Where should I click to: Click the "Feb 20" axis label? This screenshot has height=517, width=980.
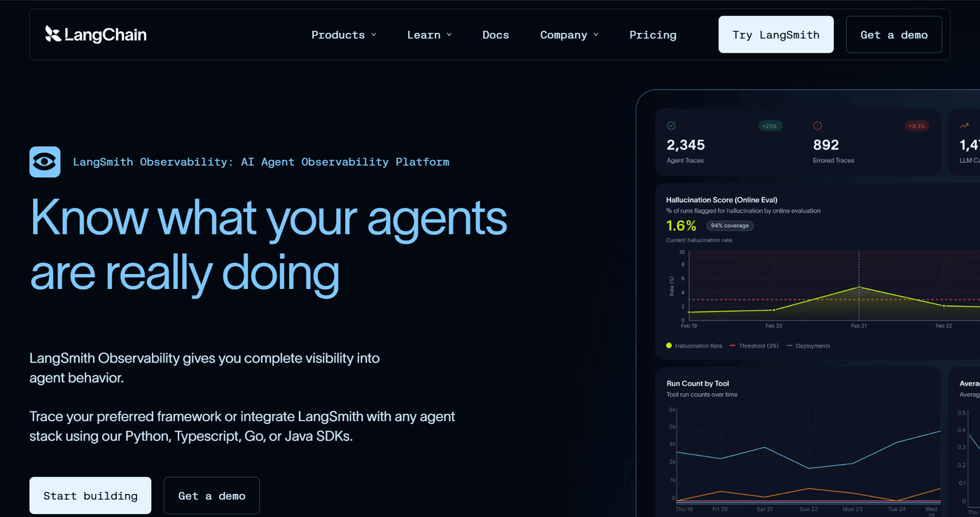click(773, 326)
